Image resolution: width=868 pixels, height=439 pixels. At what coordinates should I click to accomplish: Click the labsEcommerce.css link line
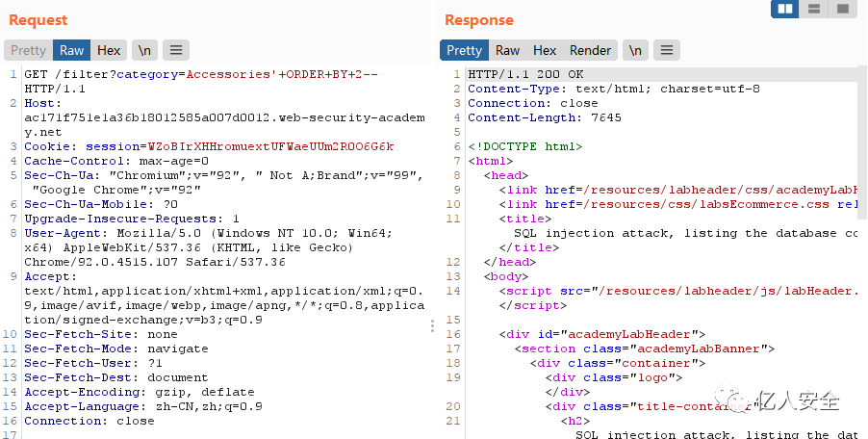(678, 204)
